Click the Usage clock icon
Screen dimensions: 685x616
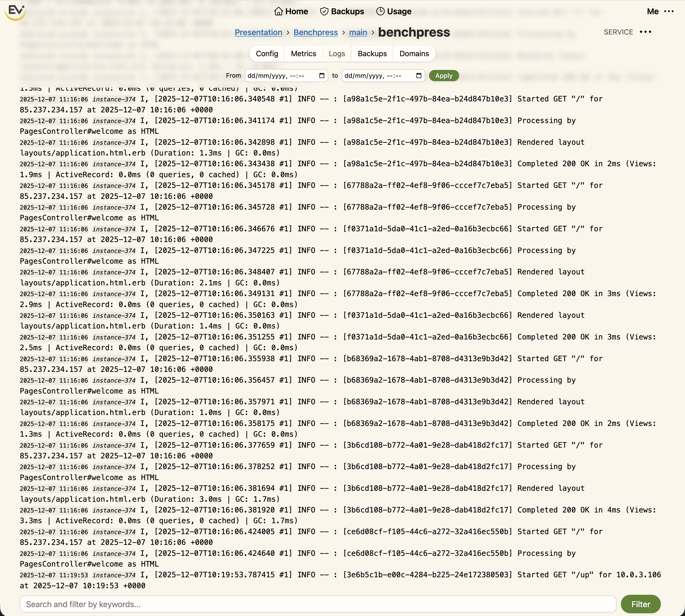coord(381,11)
